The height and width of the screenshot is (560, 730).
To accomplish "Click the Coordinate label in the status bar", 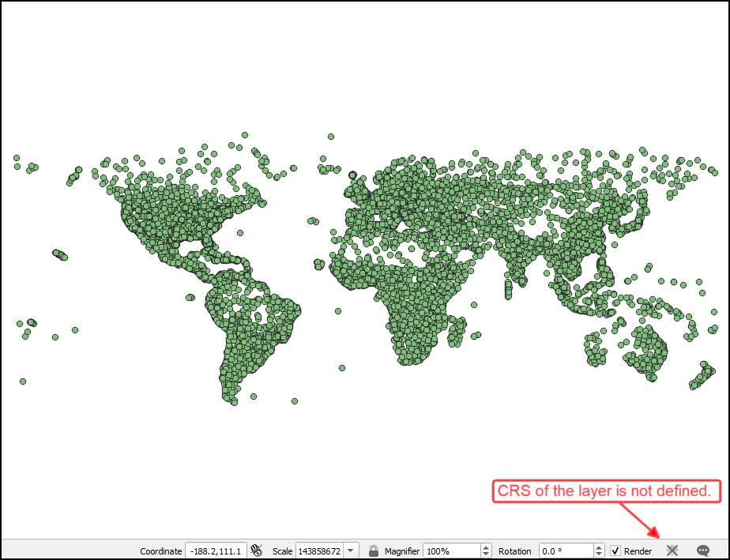I will pos(161,551).
